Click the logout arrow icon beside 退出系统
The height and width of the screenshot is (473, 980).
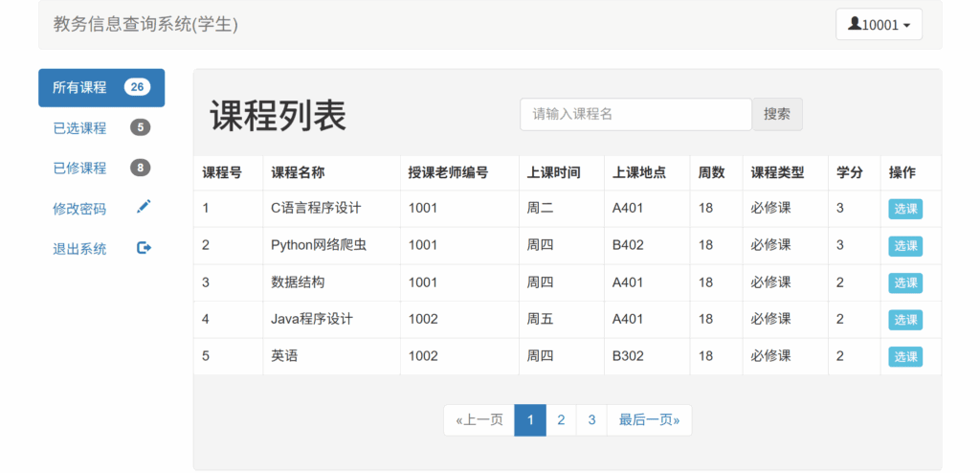[x=144, y=248]
